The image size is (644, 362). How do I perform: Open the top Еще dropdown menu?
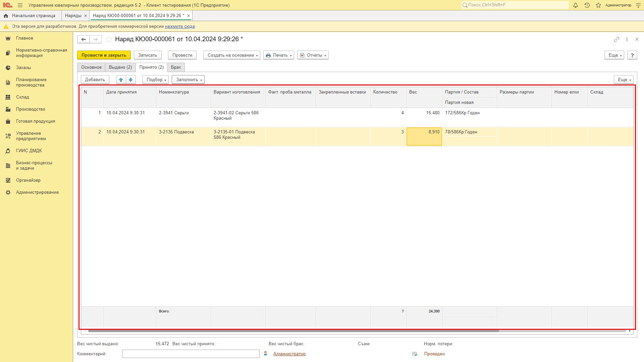click(x=614, y=55)
